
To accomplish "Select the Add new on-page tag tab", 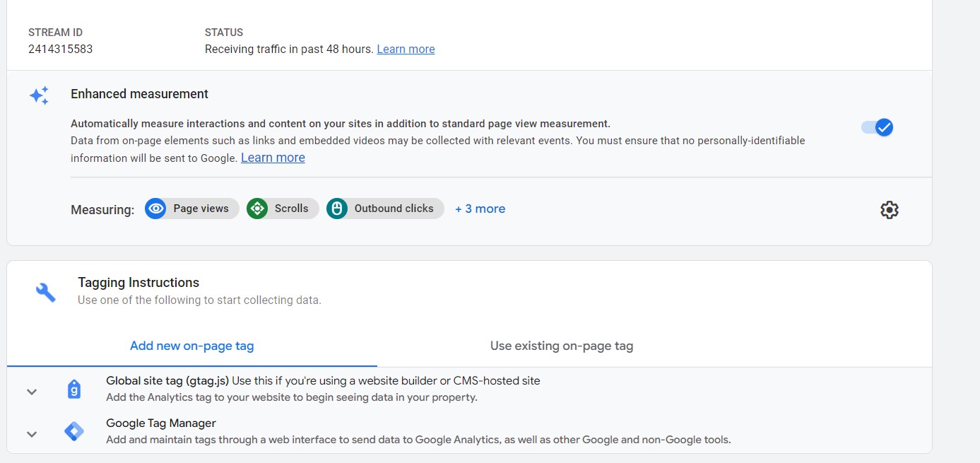I will click(191, 346).
